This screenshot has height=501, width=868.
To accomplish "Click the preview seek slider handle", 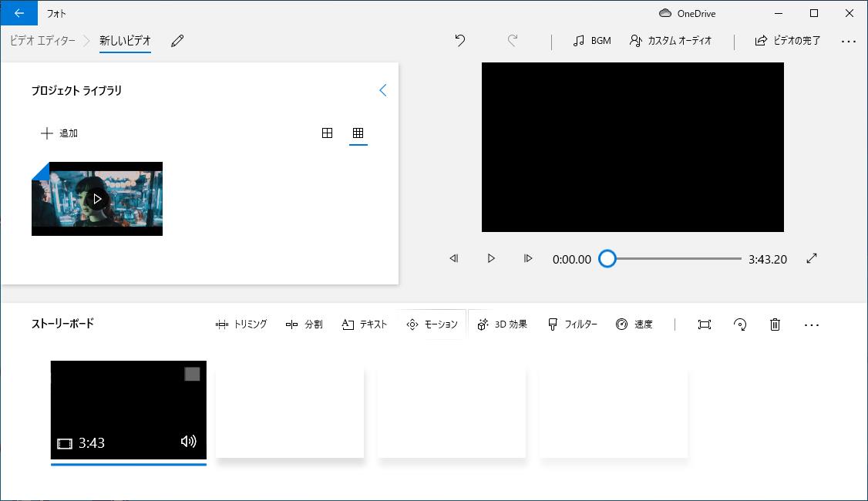I will click(x=607, y=258).
